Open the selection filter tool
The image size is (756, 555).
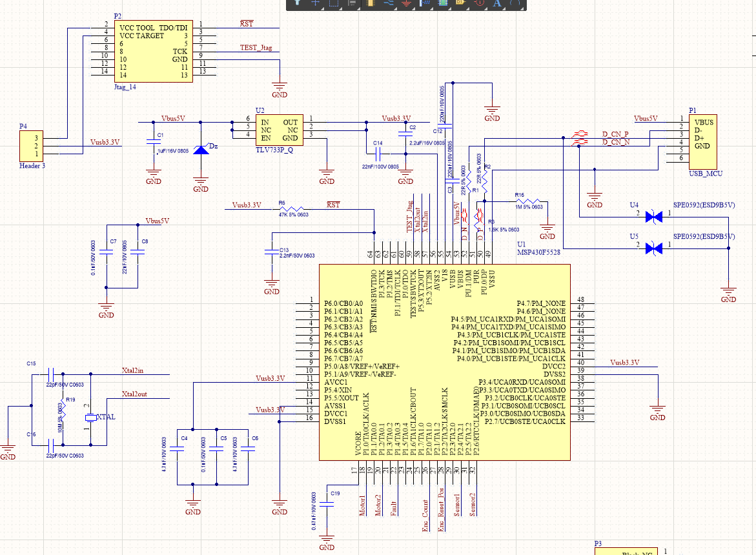(298, 3)
